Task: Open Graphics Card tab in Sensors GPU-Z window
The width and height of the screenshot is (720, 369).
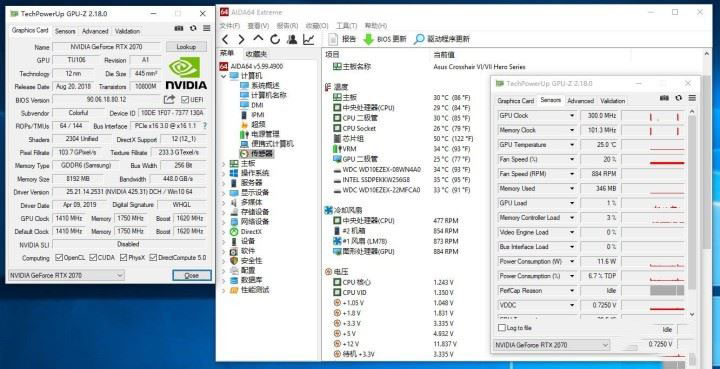Action: pos(515,101)
